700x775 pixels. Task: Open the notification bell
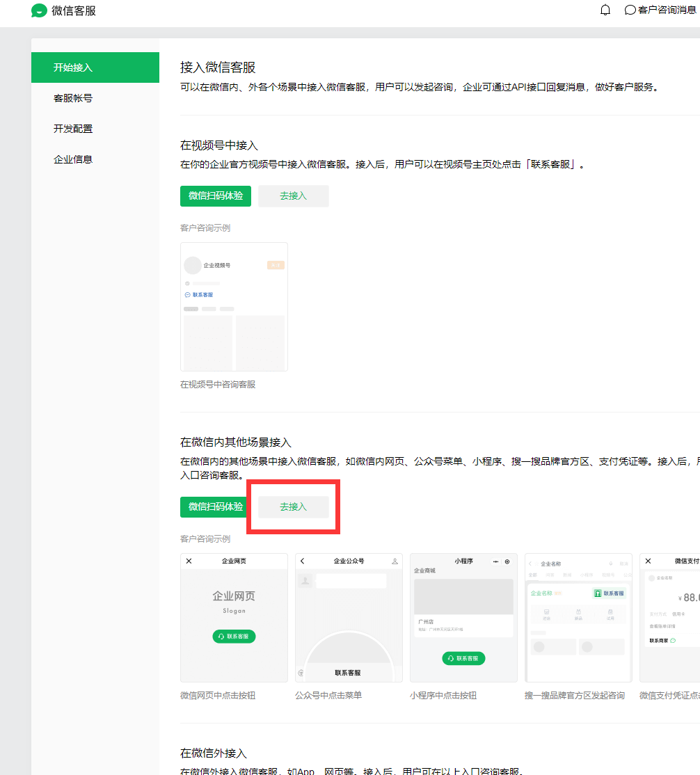[605, 10]
